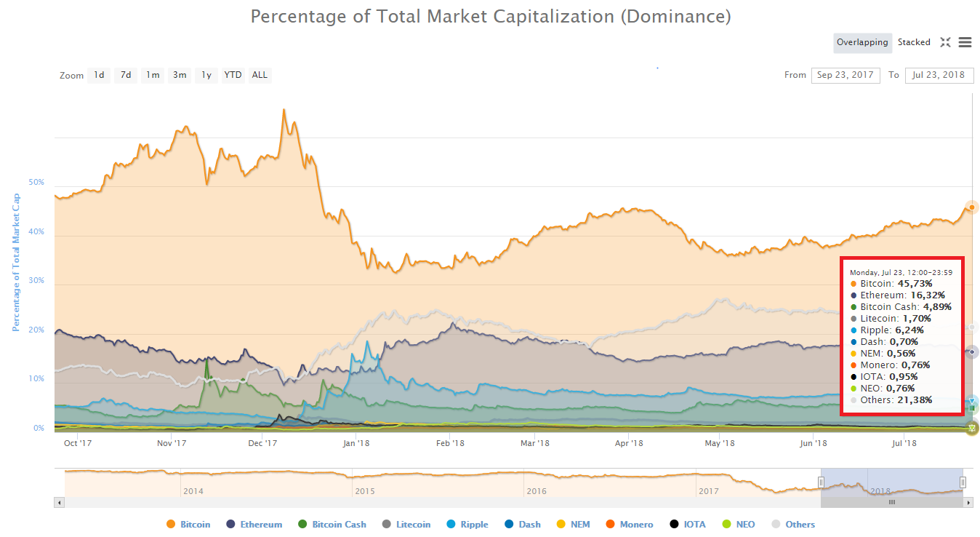Click the To date field showing Jul 23, 2018
This screenshot has height=537, width=980.
click(x=939, y=75)
